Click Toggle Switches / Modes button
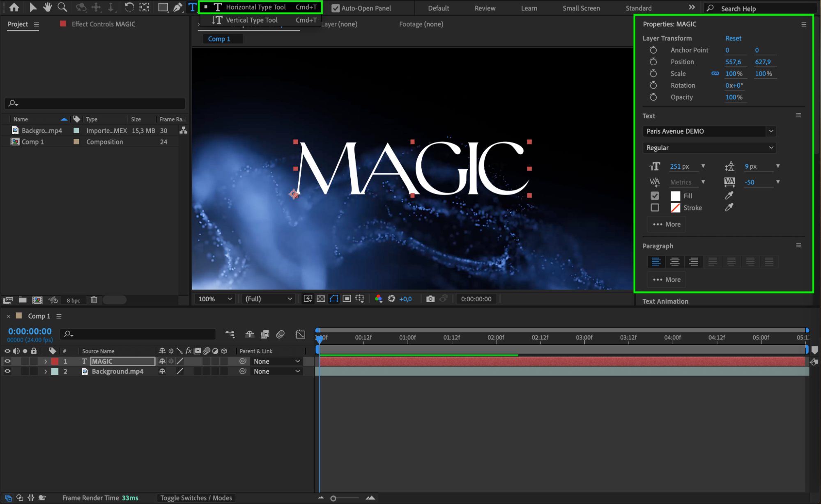Viewport: 821px width, 504px height. tap(196, 498)
